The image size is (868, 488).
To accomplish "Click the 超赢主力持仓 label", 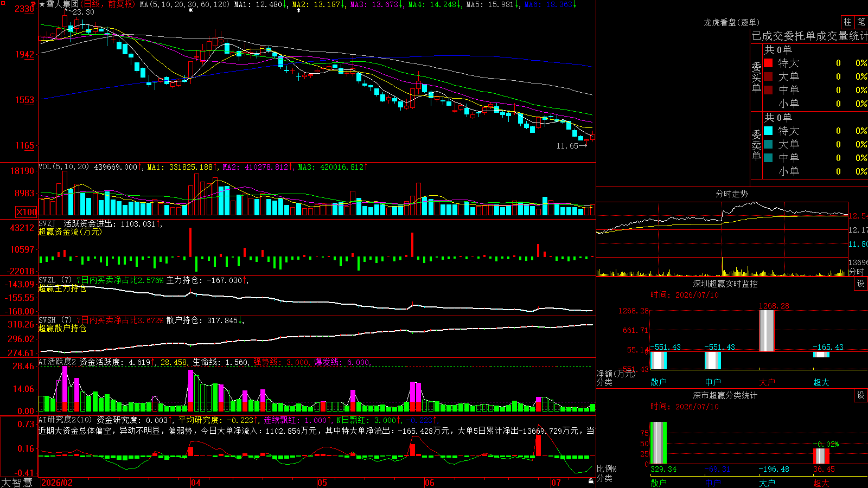I will pyautogui.click(x=62, y=288).
